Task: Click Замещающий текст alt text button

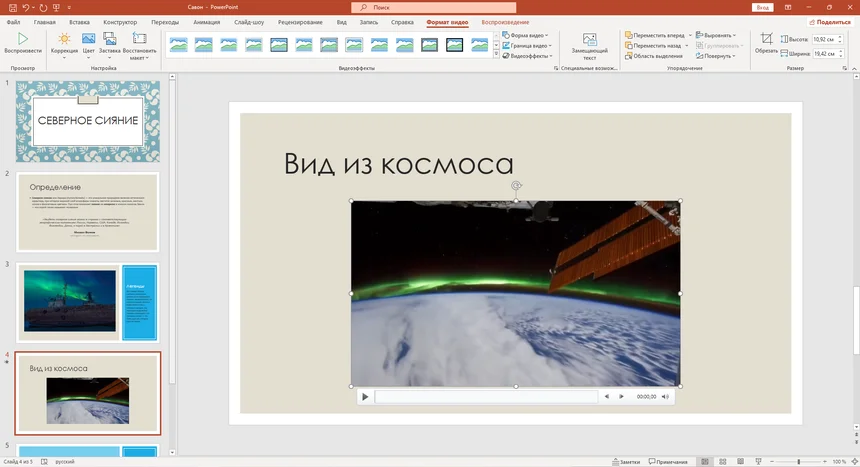Action: pyautogui.click(x=589, y=46)
